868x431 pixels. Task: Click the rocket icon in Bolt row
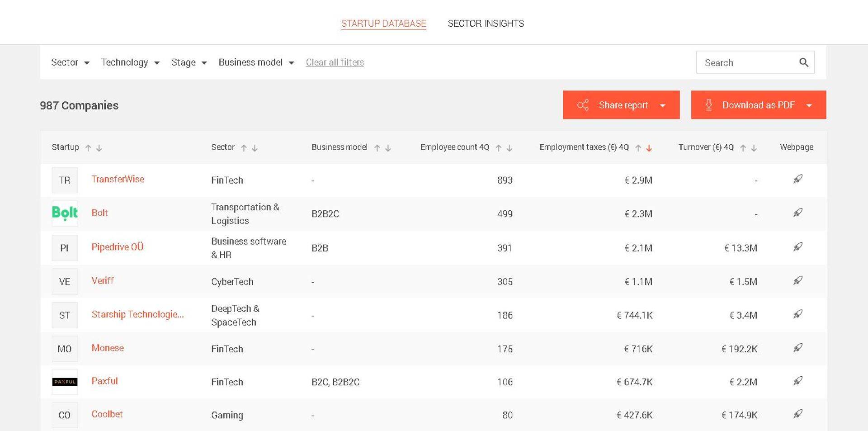tap(797, 213)
